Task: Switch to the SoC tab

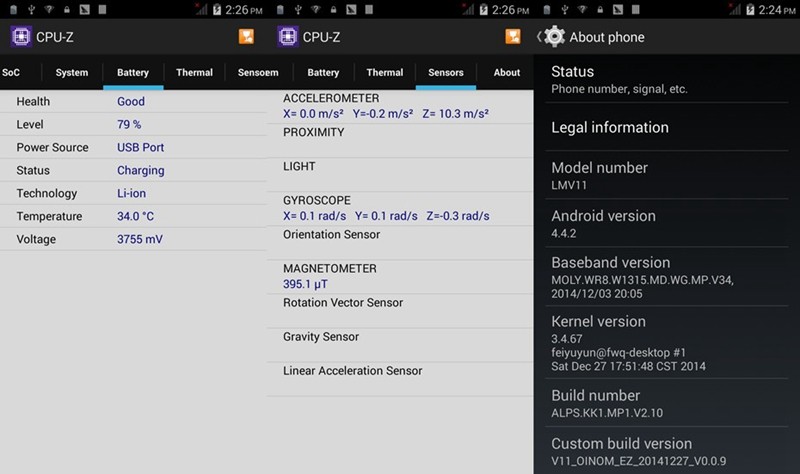Action: [11, 73]
